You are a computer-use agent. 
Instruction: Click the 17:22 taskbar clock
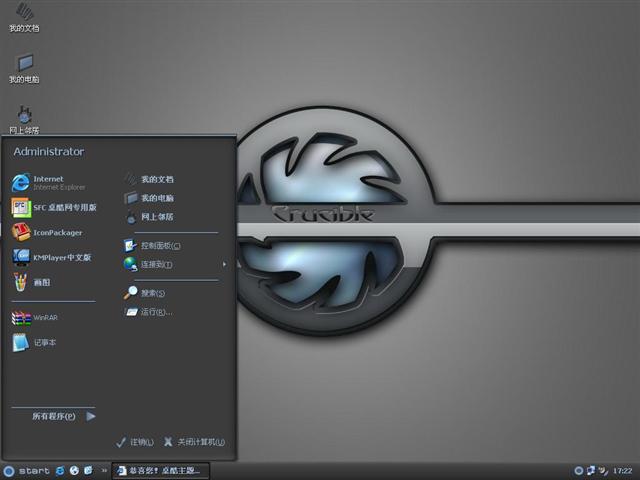tap(622, 471)
